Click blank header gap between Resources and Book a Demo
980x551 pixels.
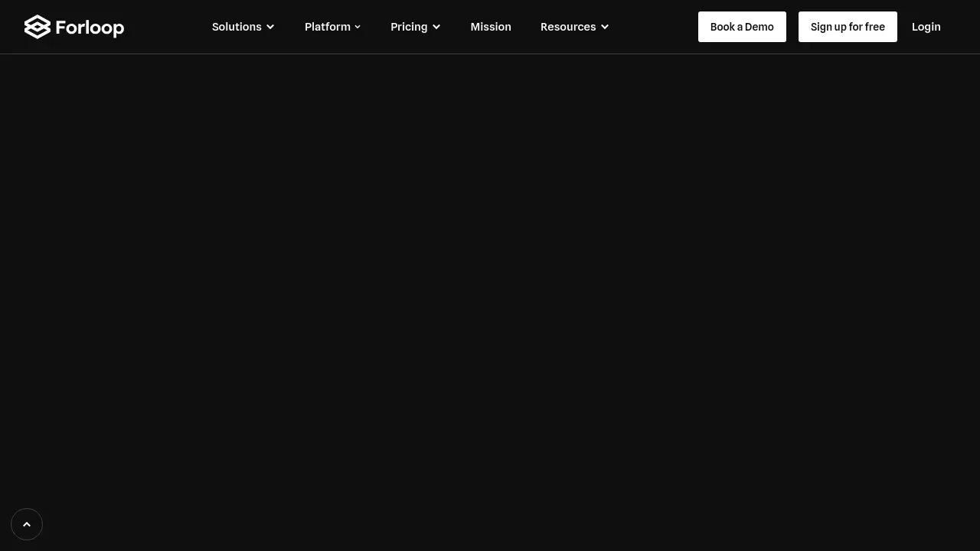pos(653,27)
